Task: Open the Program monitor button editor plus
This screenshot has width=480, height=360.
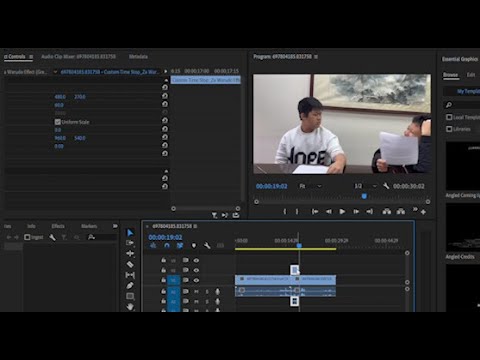Action: (423, 212)
